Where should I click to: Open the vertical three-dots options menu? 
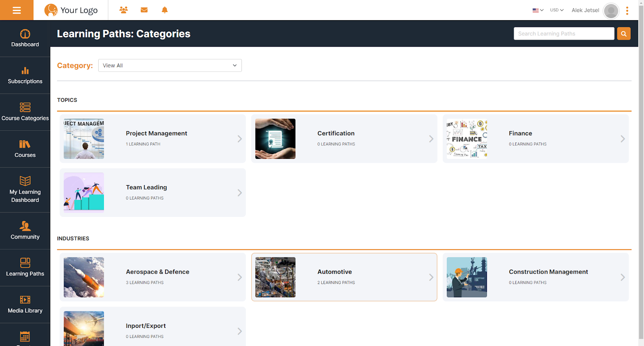[x=627, y=11]
